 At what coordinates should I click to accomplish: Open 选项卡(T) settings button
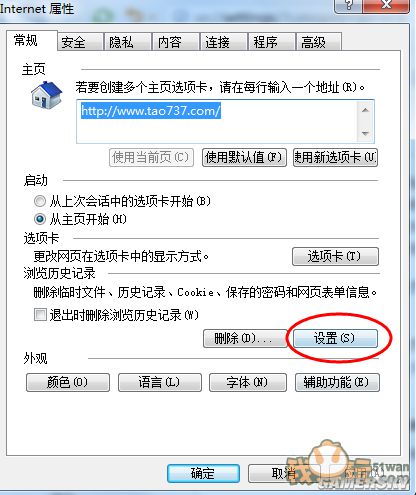pos(335,256)
